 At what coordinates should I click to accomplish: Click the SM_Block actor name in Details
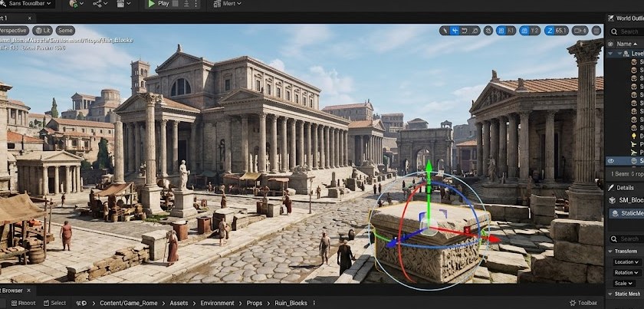[630, 200]
